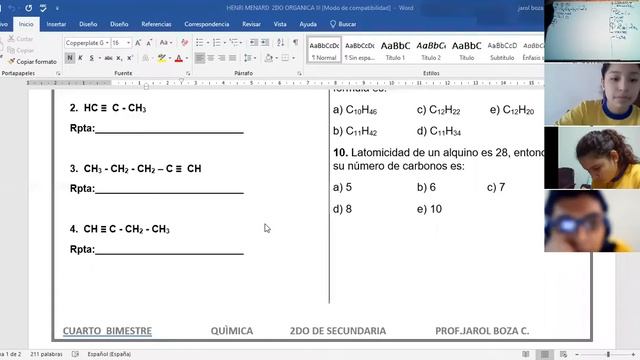Screen dimensions: 640x360
Task: Apply superscript formatting
Action: tap(130, 58)
